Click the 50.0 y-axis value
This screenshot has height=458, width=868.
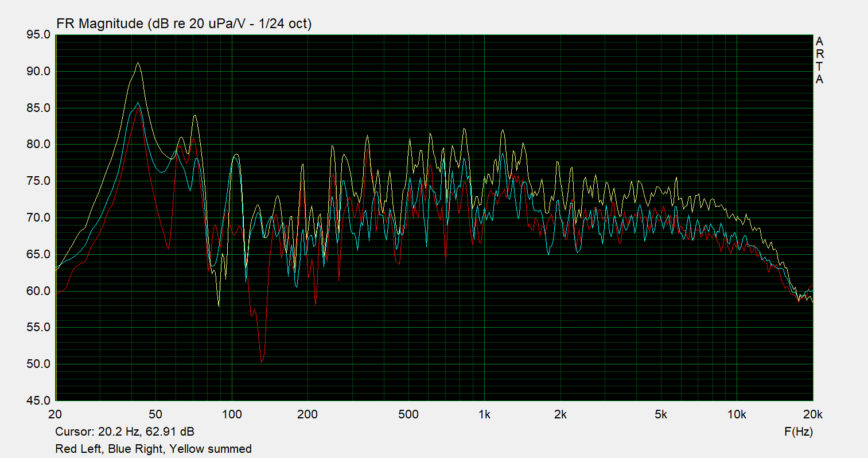click(38, 364)
